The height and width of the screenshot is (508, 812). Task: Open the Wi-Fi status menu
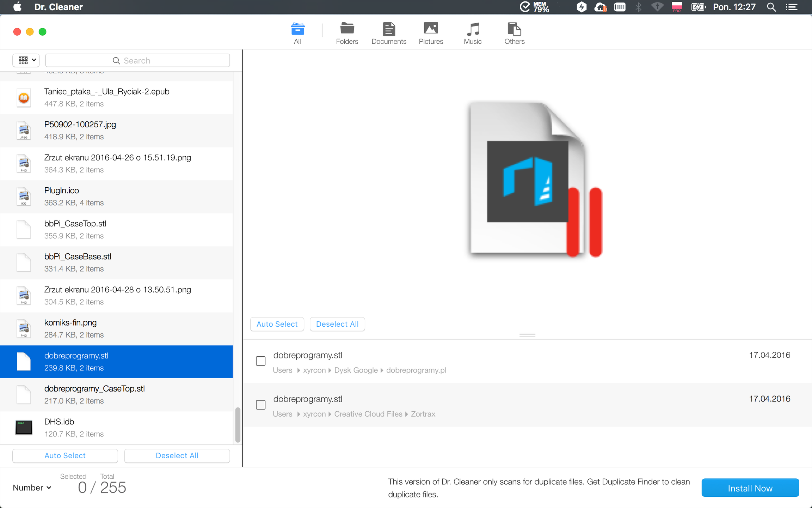click(657, 7)
